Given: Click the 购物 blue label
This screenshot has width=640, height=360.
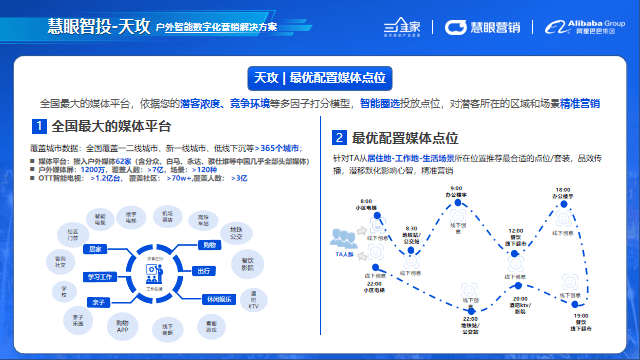Looking at the screenshot, I should pos(209,245).
